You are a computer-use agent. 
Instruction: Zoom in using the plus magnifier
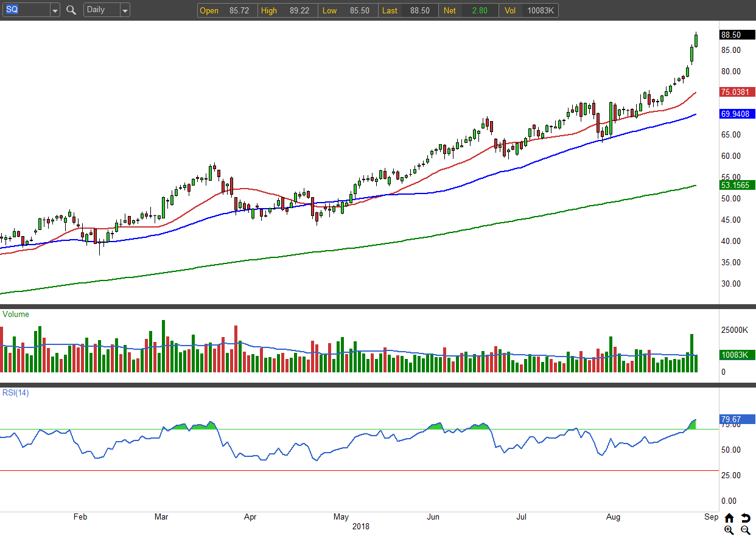729,530
